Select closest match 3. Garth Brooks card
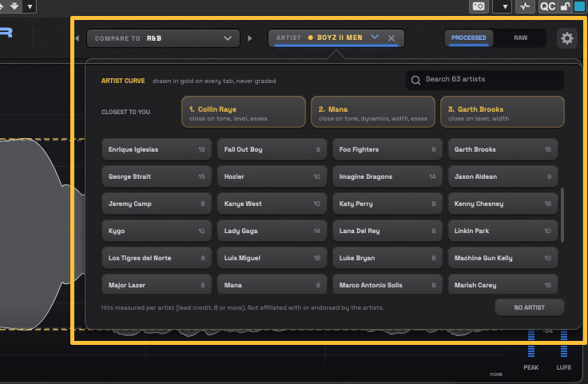The height and width of the screenshot is (384, 588). click(503, 112)
